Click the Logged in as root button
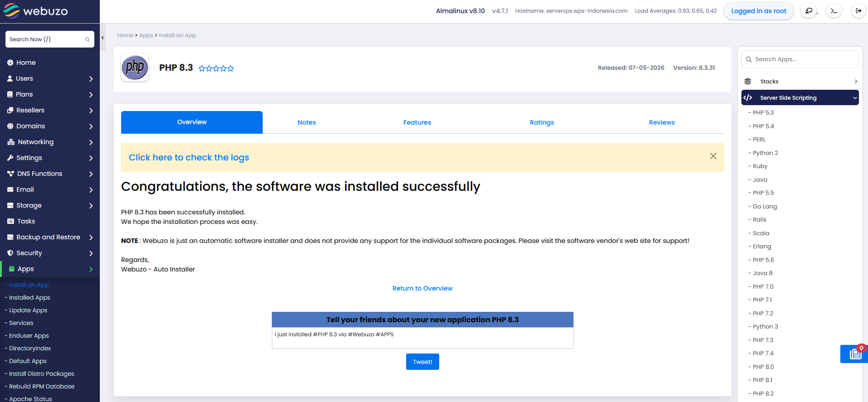Image resolution: width=868 pixels, height=402 pixels. coord(759,11)
